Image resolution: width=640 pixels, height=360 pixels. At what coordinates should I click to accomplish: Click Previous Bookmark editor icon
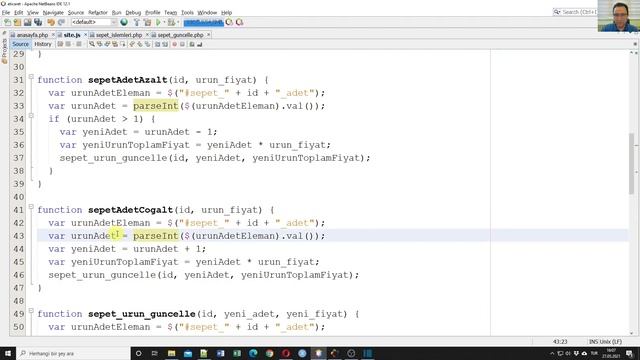[x=132, y=44]
